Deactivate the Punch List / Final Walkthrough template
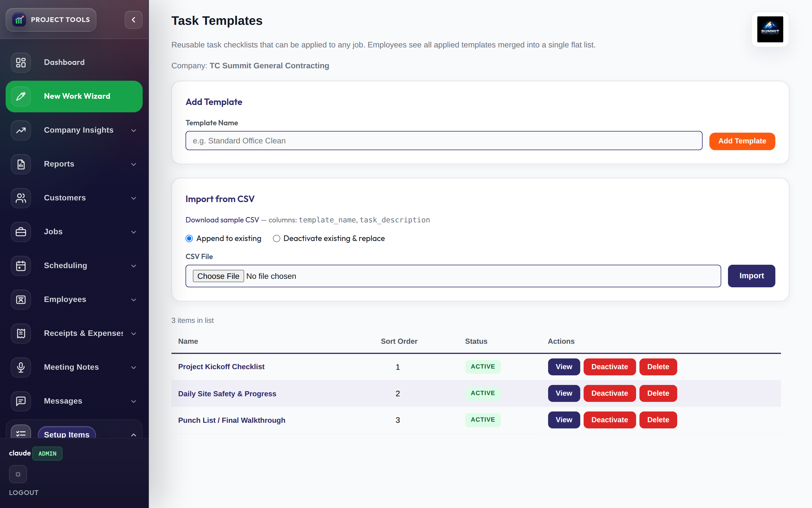 tap(609, 420)
